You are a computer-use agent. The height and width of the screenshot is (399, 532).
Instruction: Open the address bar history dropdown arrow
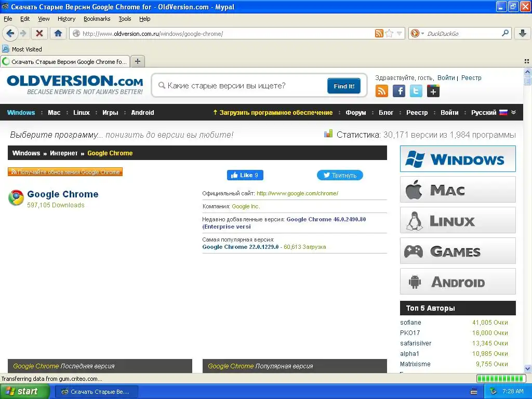[400, 33]
